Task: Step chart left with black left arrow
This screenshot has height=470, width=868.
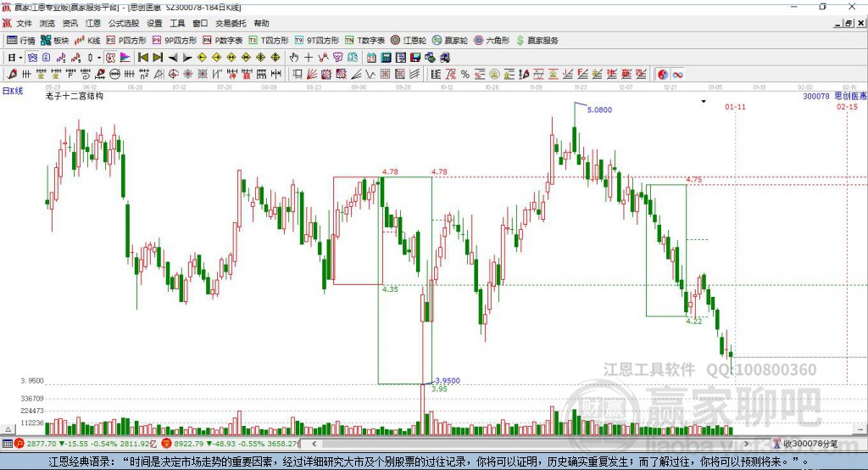Action: pos(173,58)
